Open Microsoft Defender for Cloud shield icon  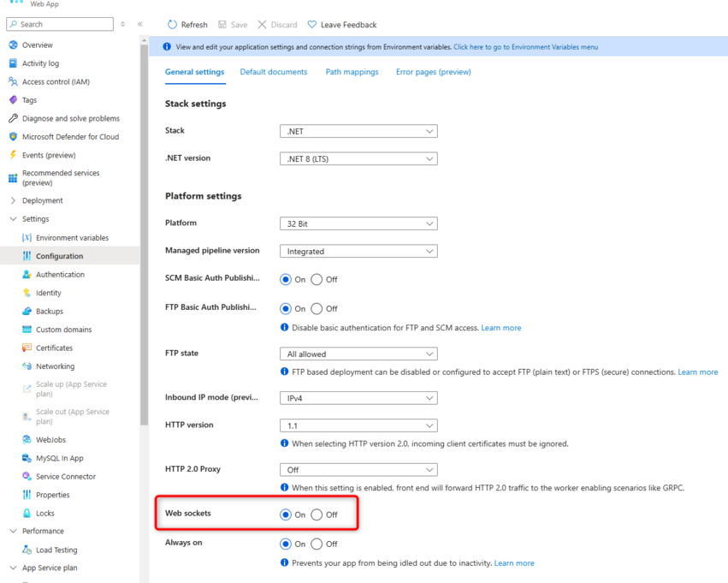13,137
